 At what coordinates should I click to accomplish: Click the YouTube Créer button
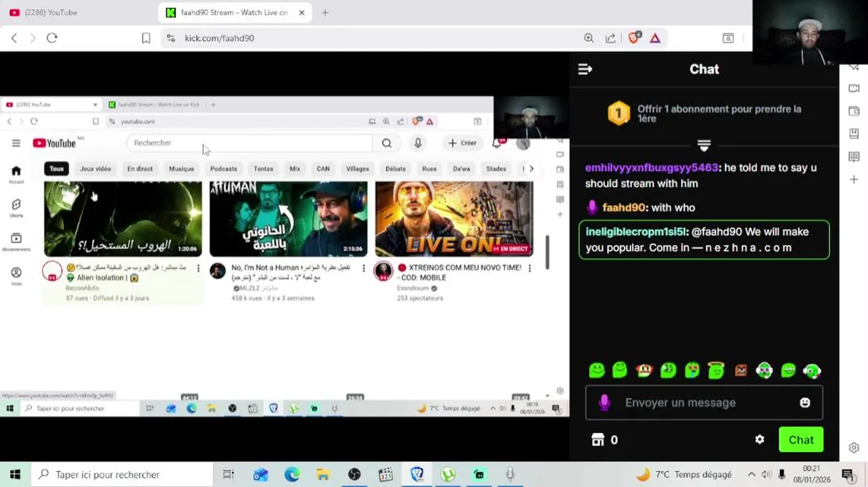tap(462, 143)
